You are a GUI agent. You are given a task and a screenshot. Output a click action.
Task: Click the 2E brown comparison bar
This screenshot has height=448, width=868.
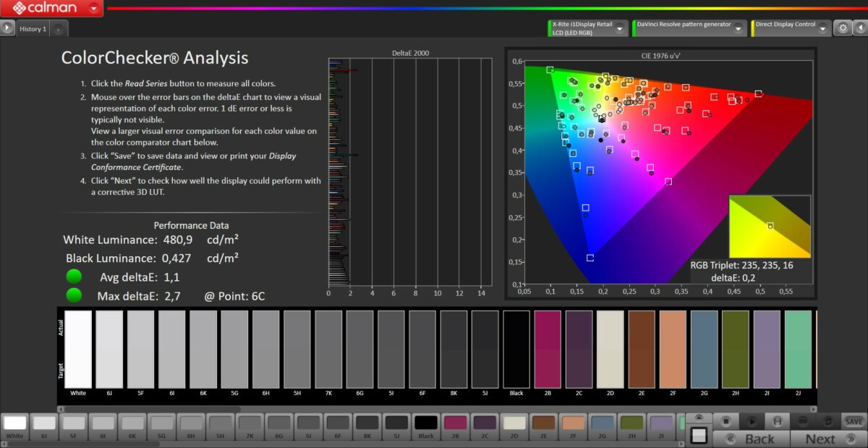click(x=642, y=349)
